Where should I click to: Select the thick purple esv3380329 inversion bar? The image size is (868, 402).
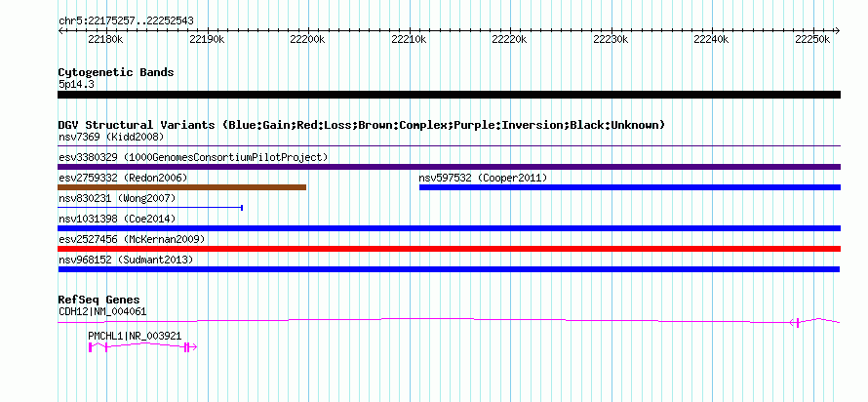pos(449,167)
